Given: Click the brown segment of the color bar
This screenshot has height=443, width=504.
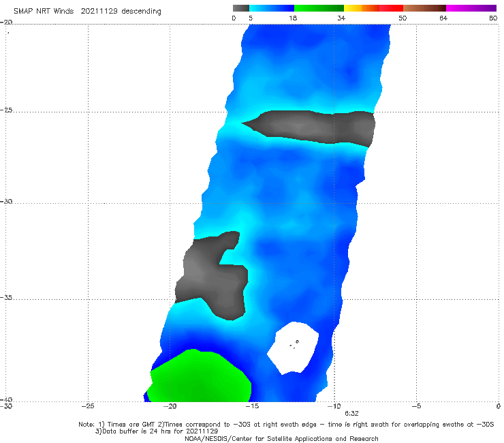Looking at the screenshot, I should [424, 8].
